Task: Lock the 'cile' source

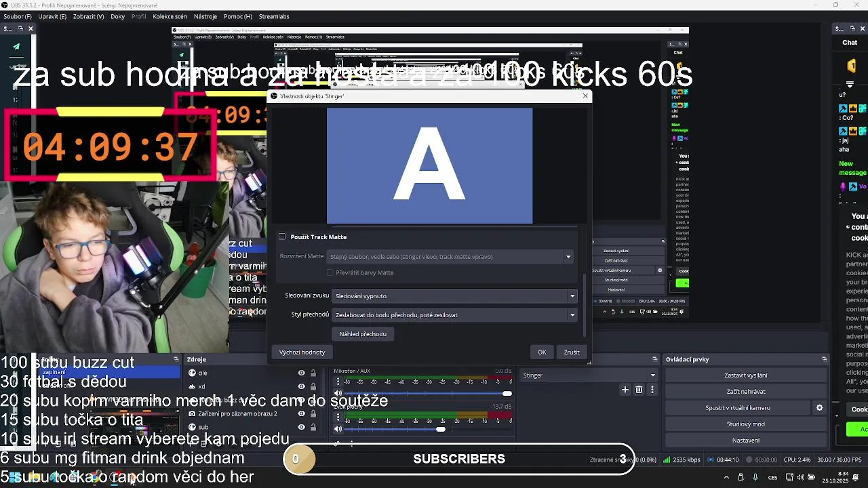Action: point(313,373)
